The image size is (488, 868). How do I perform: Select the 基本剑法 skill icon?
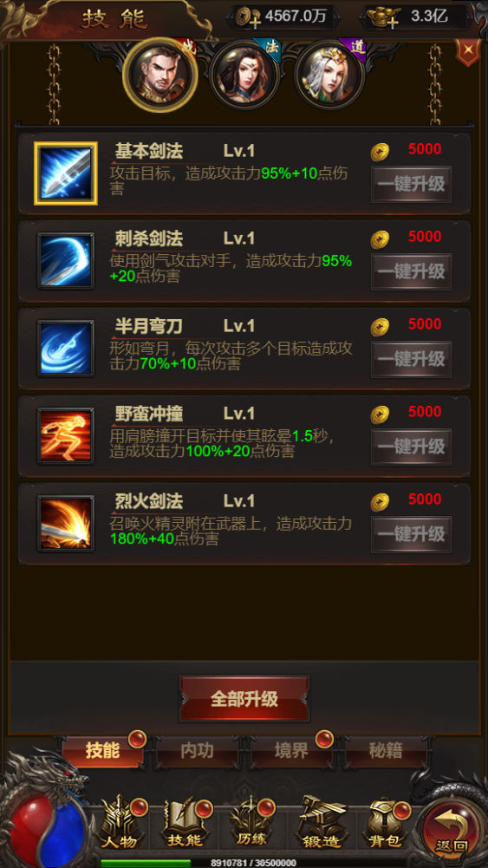pyautogui.click(x=66, y=173)
